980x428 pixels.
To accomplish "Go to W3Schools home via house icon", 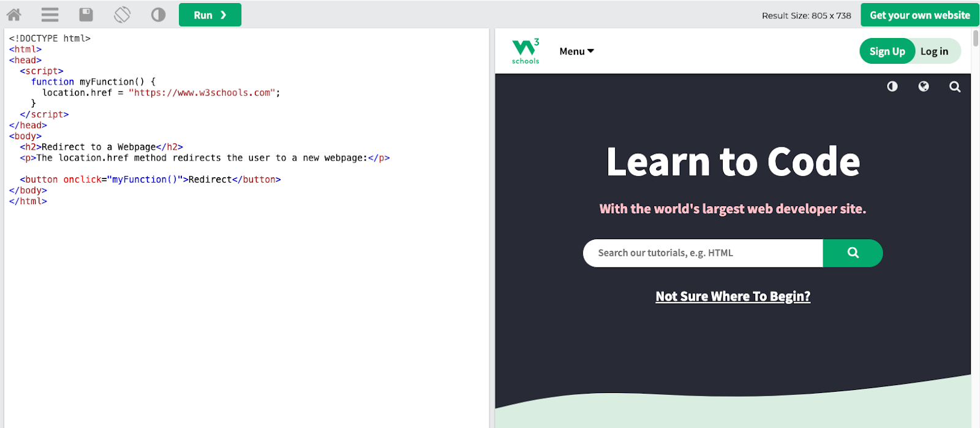I will point(13,15).
